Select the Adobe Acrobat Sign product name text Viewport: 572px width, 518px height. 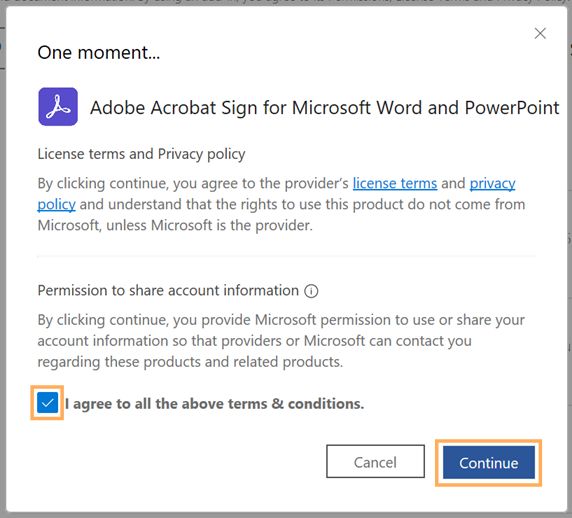point(325,108)
